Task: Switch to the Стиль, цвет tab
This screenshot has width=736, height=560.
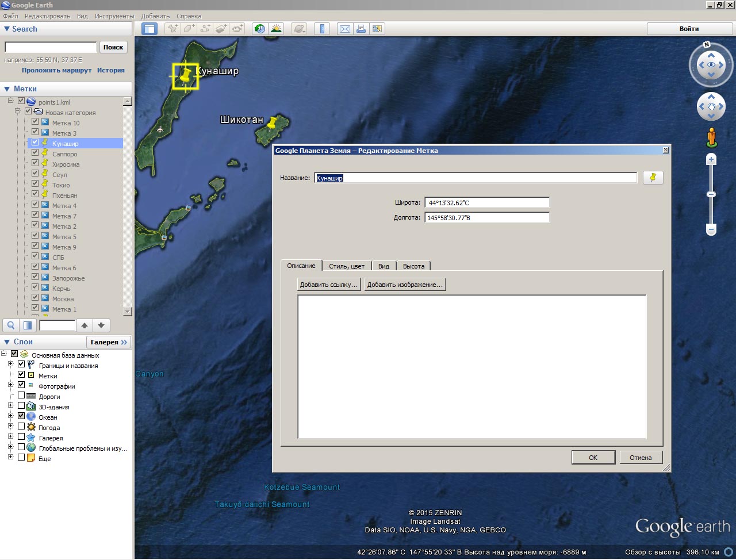Action: (x=347, y=266)
